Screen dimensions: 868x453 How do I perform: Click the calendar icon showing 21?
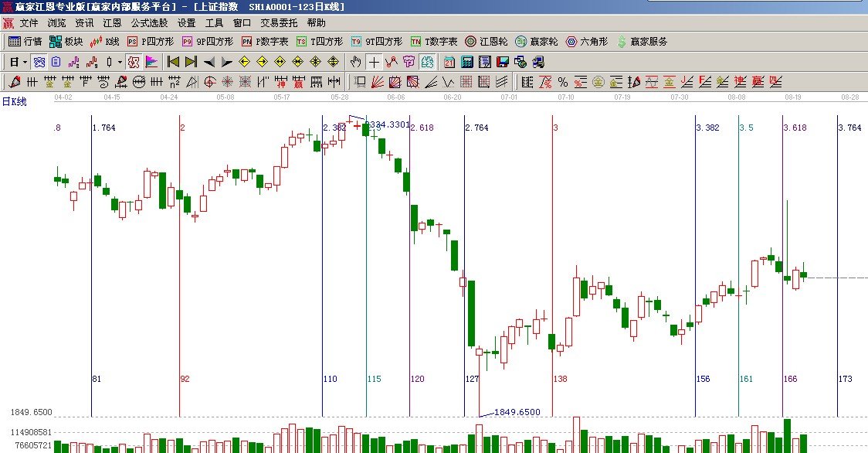click(449, 62)
